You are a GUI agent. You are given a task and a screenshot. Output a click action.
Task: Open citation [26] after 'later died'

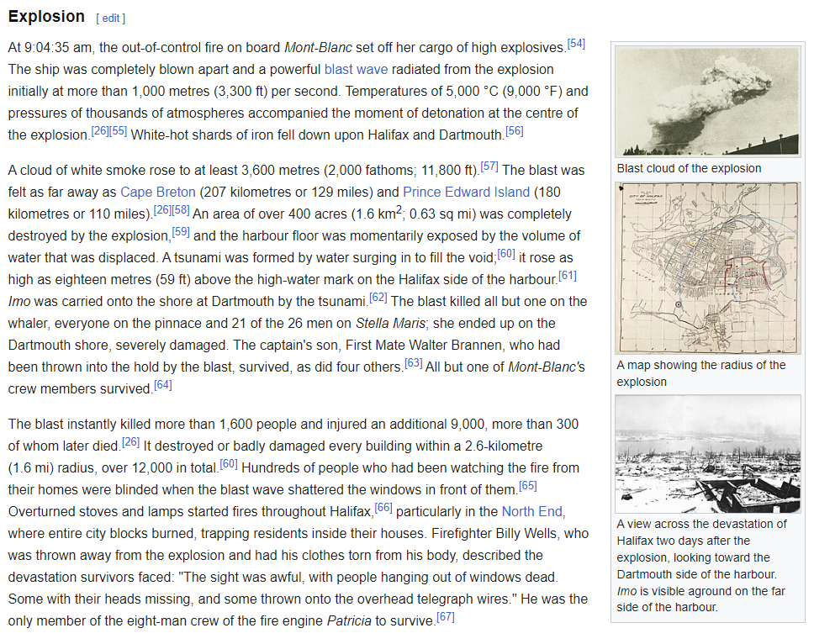(130, 442)
